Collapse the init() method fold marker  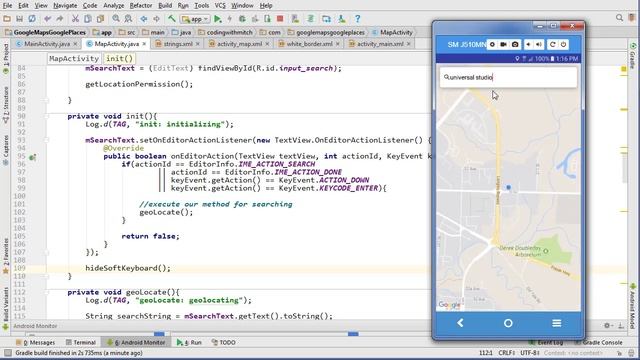47,116
